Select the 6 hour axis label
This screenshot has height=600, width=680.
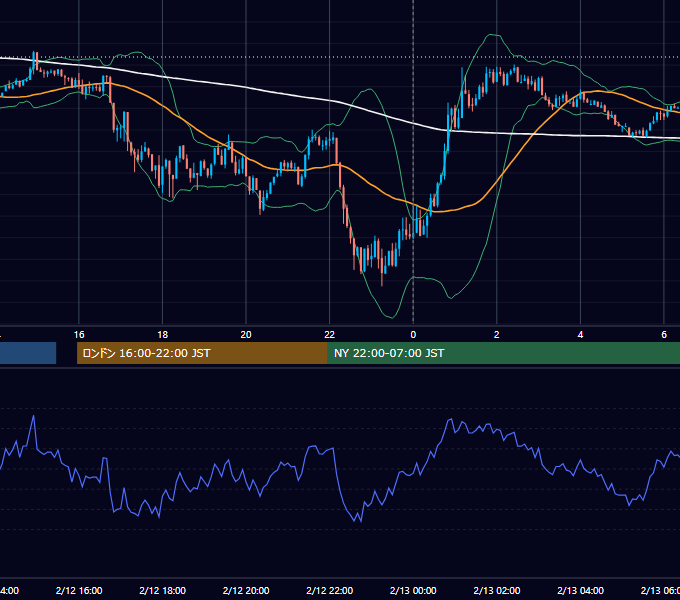(664, 335)
